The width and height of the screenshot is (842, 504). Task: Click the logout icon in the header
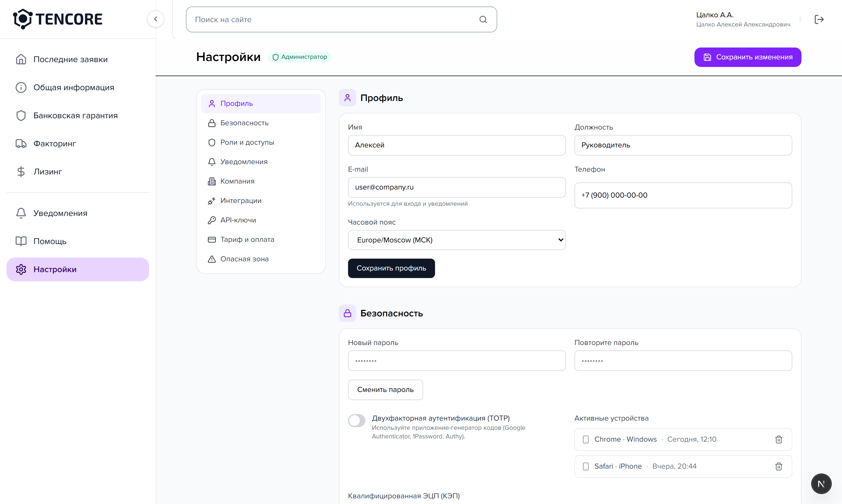pyautogui.click(x=819, y=19)
